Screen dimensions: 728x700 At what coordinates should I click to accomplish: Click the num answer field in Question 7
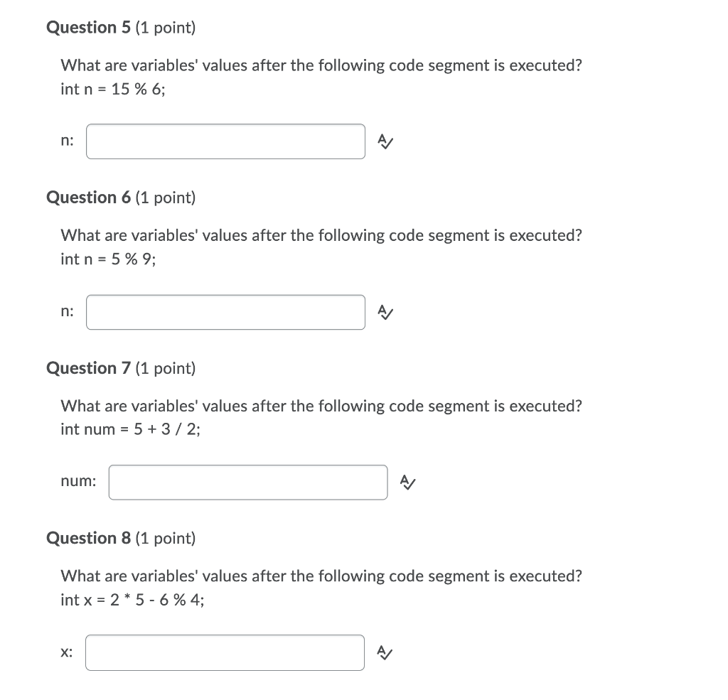[x=247, y=482]
